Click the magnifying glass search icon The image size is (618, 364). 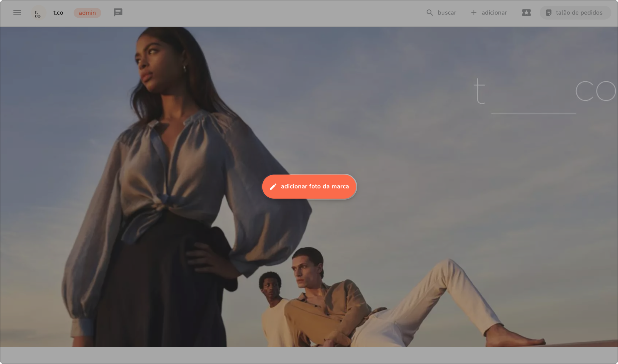pyautogui.click(x=429, y=13)
